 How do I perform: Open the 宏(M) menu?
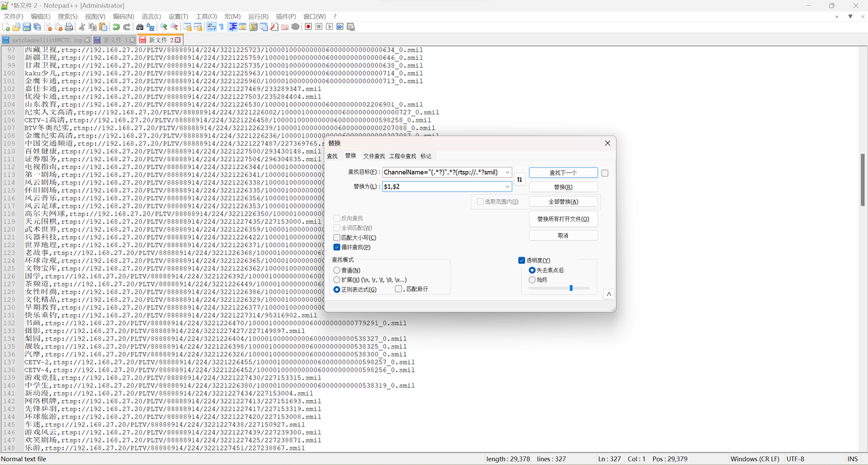232,17
